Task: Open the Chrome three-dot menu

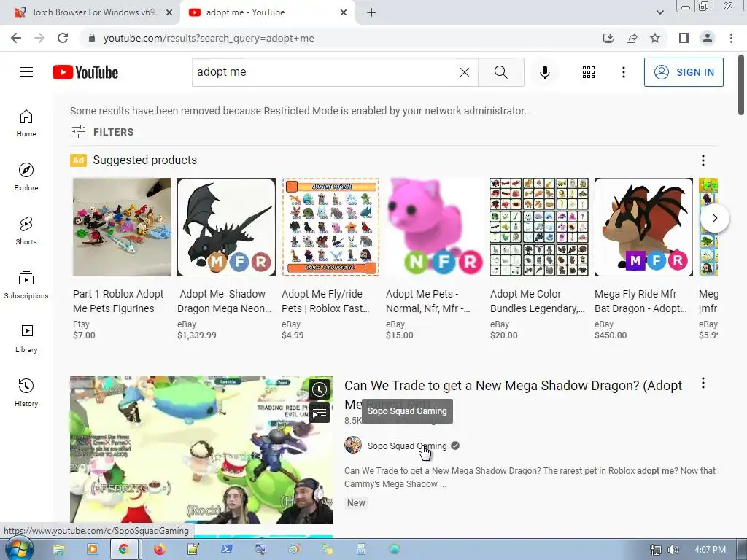Action: (731, 38)
